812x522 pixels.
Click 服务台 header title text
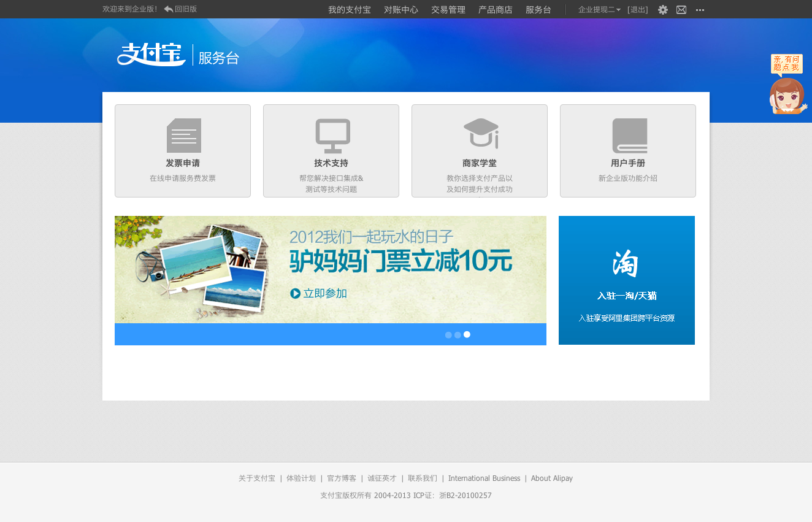pos(218,58)
